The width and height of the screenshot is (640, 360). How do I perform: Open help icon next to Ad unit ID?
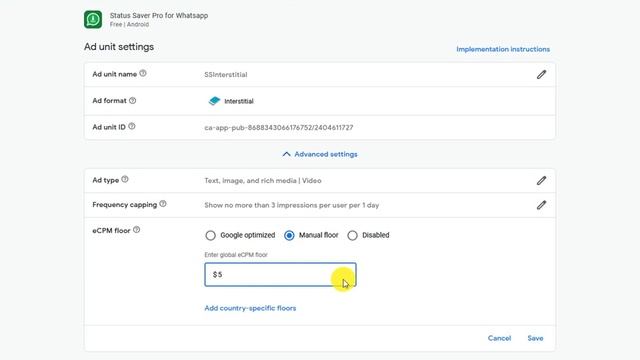[x=132, y=127]
